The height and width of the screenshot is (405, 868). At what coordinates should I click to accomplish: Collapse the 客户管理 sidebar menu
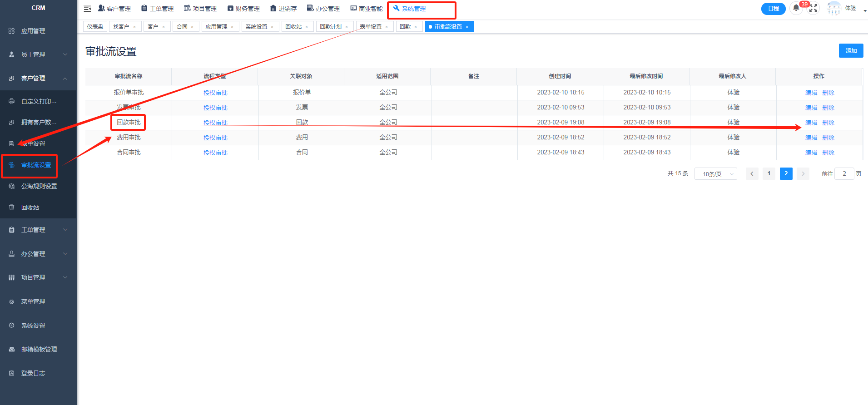click(x=38, y=78)
